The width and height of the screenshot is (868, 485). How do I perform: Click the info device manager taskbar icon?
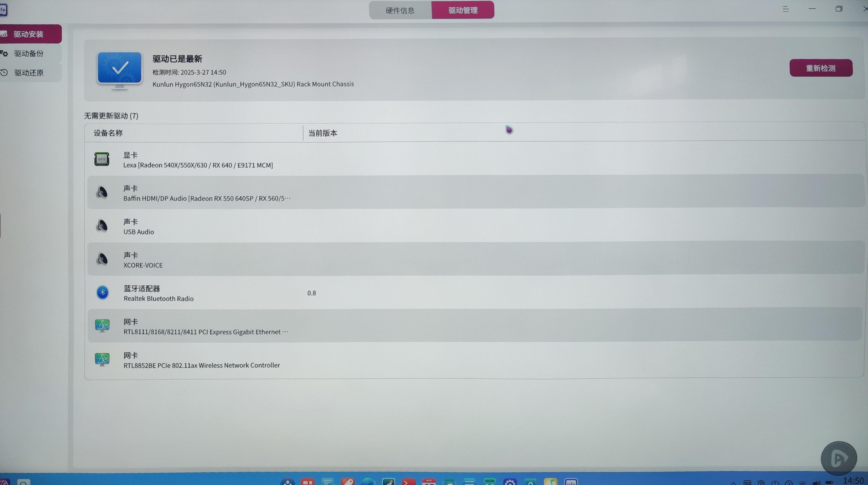571,482
